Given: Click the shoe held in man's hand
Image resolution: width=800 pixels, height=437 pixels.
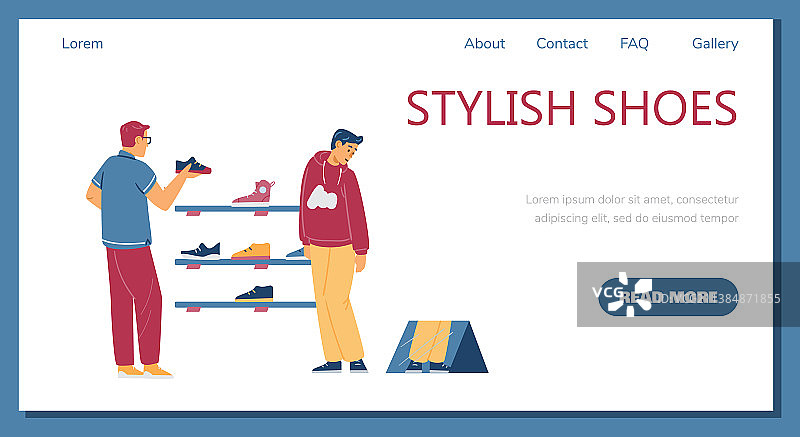Looking at the screenshot, I should tap(193, 166).
